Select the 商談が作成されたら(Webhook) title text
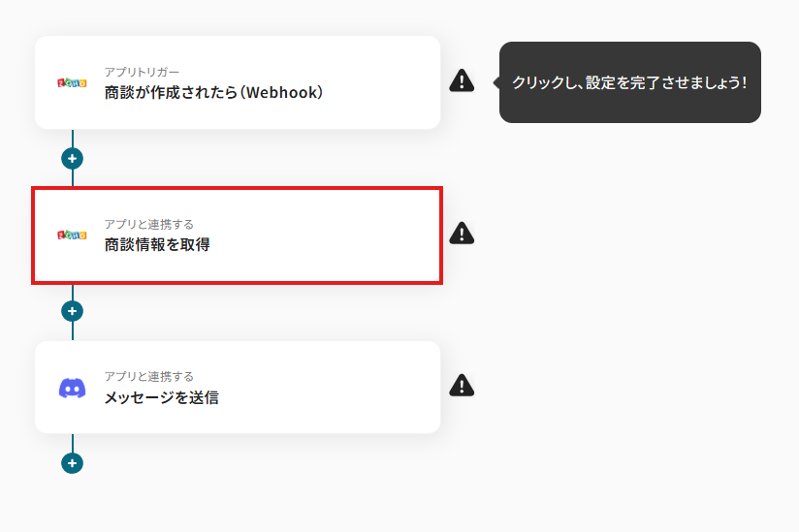 (x=214, y=92)
